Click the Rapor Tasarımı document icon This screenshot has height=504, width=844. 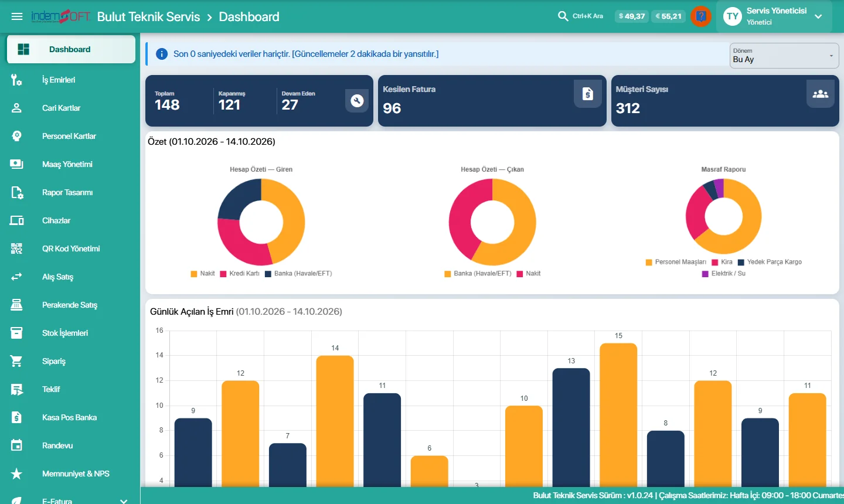pyautogui.click(x=16, y=192)
